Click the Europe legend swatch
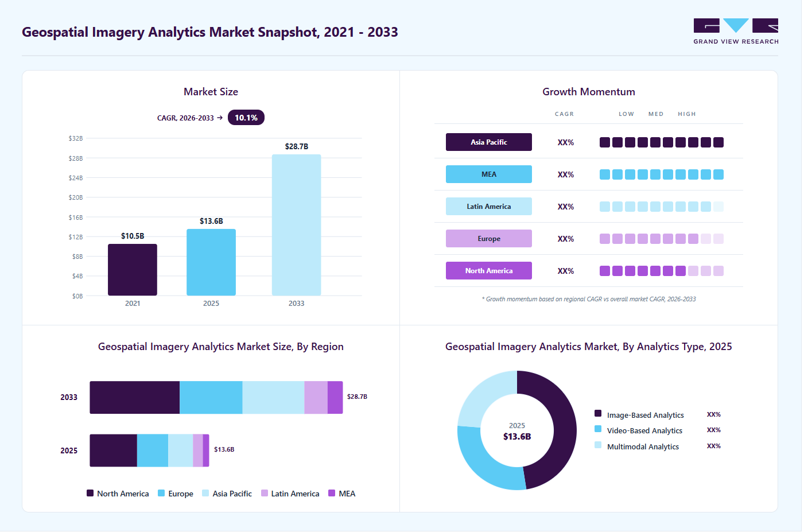 click(x=161, y=493)
